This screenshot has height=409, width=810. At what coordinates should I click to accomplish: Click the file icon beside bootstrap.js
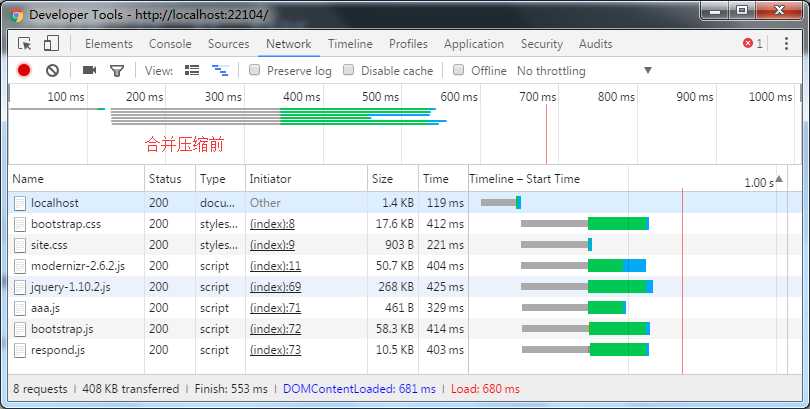20,329
